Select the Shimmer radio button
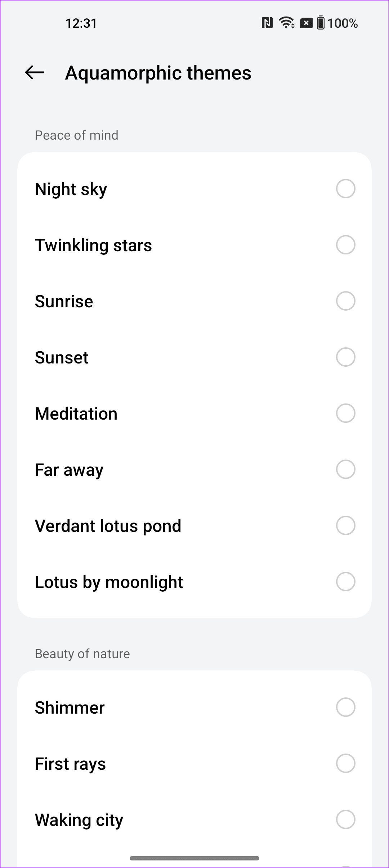Screen dimensions: 389x868 [x=345, y=707]
